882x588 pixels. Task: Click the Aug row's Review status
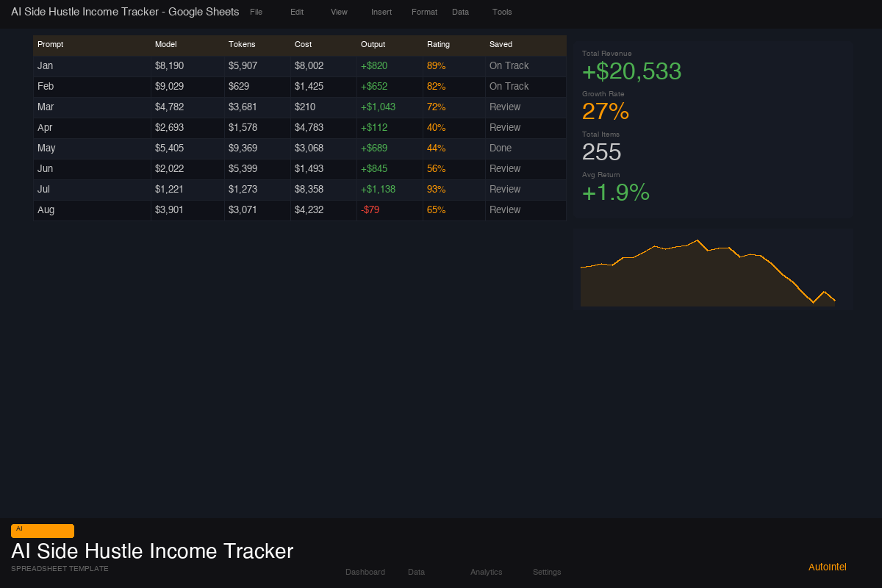pyautogui.click(x=505, y=209)
